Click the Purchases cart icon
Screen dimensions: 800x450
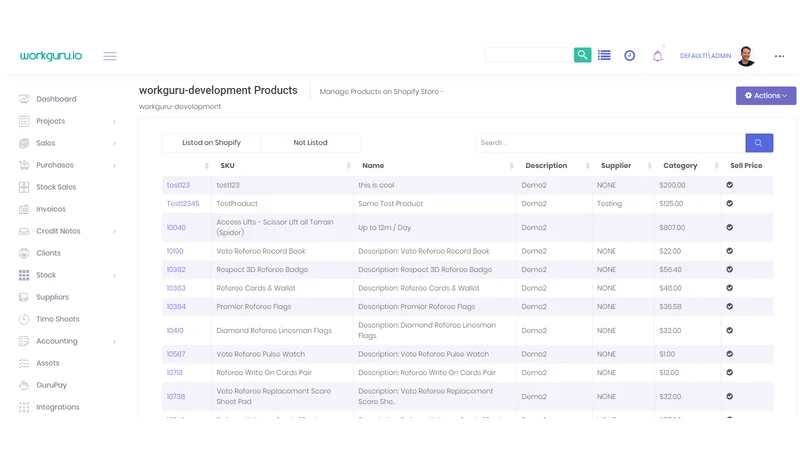(x=24, y=165)
